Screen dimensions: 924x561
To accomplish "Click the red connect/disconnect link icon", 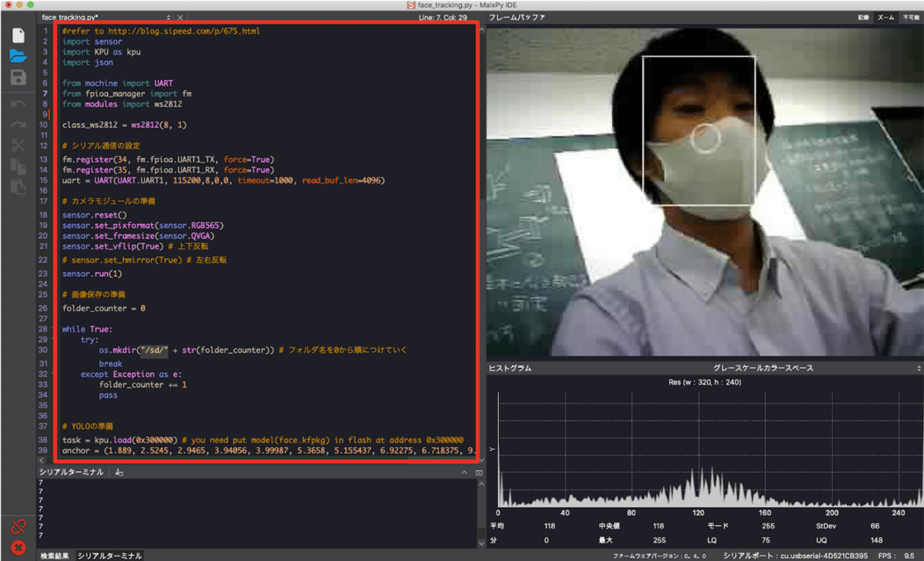I will [18, 527].
